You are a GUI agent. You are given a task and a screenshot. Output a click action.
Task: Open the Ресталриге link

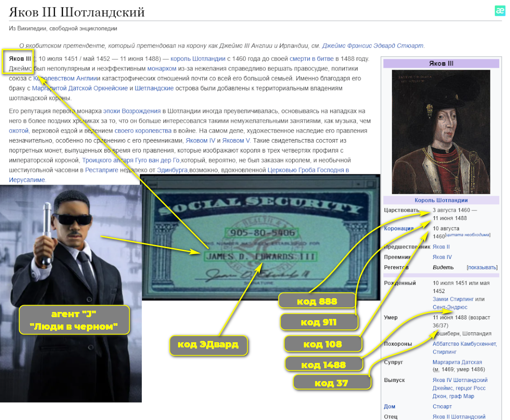coord(102,170)
